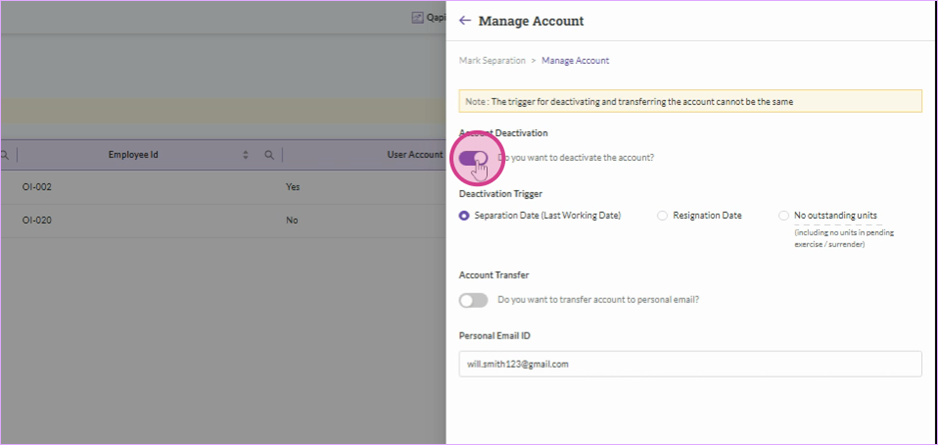Viewport: 938px width, 445px height.
Task: Click the Yes value in User Account column
Action: (293, 187)
